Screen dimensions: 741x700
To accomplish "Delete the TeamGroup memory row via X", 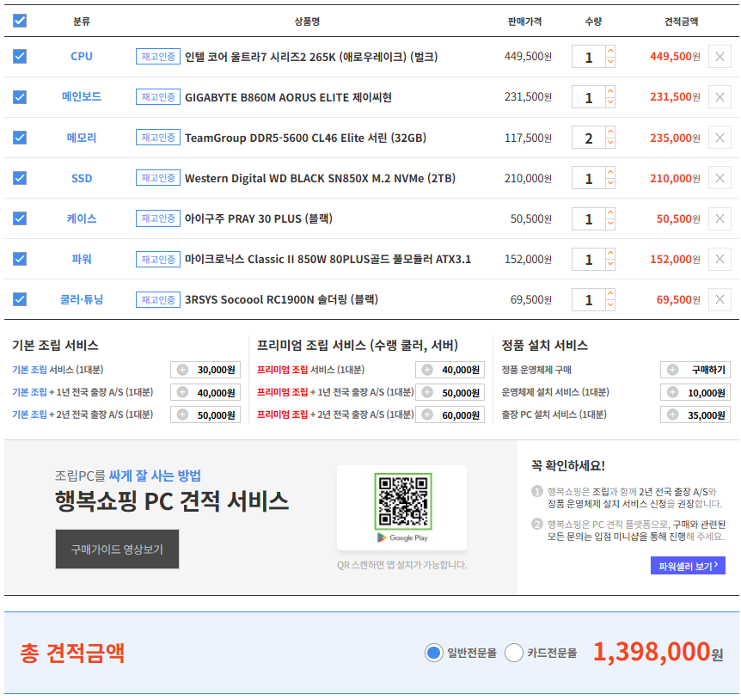I will click(x=720, y=138).
